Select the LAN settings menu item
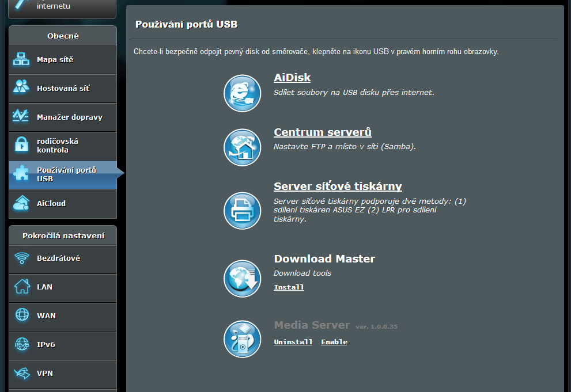The height and width of the screenshot is (392, 571). 44,287
